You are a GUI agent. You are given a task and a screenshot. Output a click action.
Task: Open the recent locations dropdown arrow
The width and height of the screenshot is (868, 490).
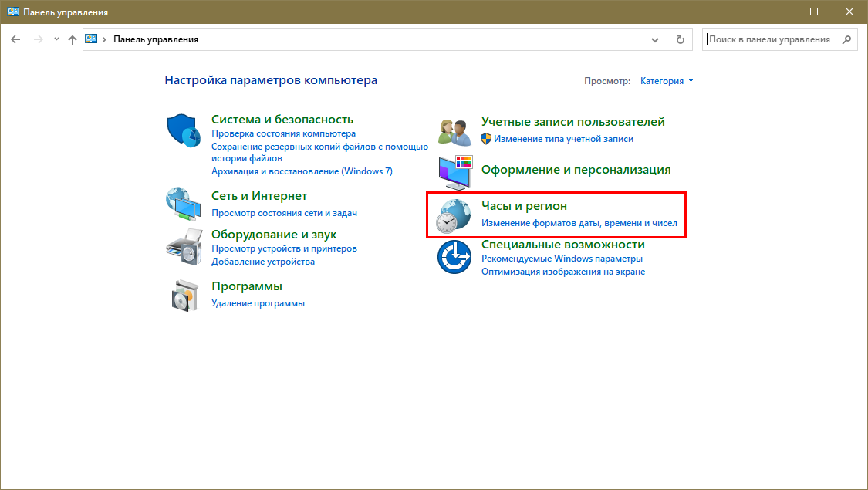click(56, 39)
